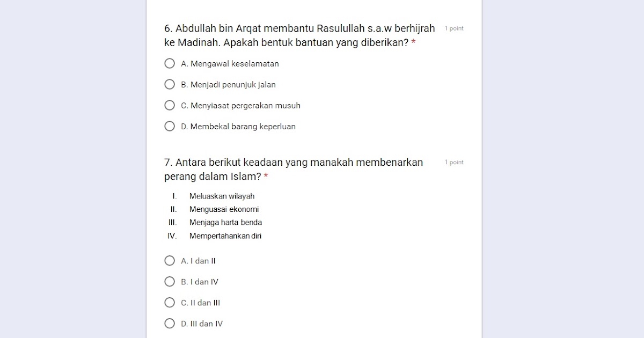The height and width of the screenshot is (338, 644).
Task: Click the 1 point label for question 7
Action: pyautogui.click(x=454, y=163)
